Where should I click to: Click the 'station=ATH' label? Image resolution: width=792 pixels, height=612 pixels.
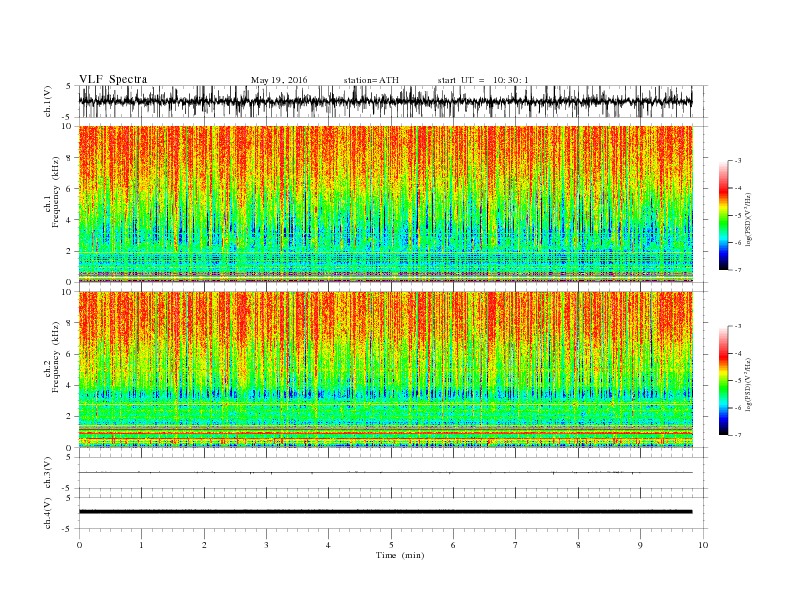[371, 80]
